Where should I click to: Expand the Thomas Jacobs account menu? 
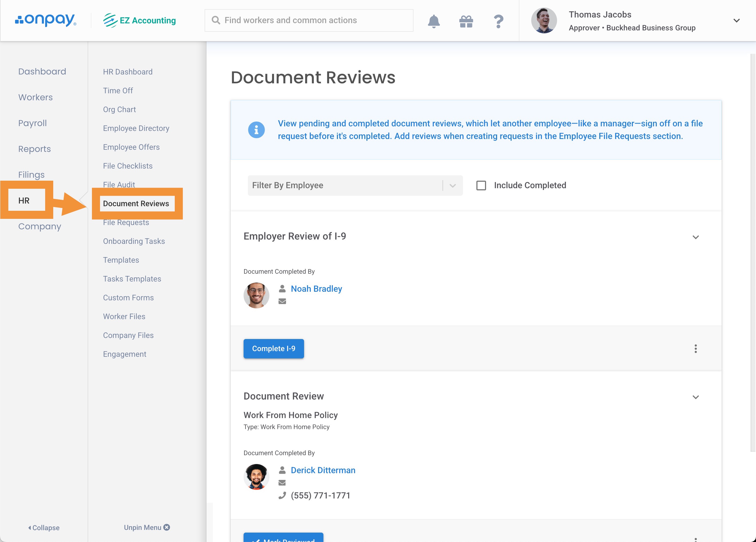(x=736, y=20)
